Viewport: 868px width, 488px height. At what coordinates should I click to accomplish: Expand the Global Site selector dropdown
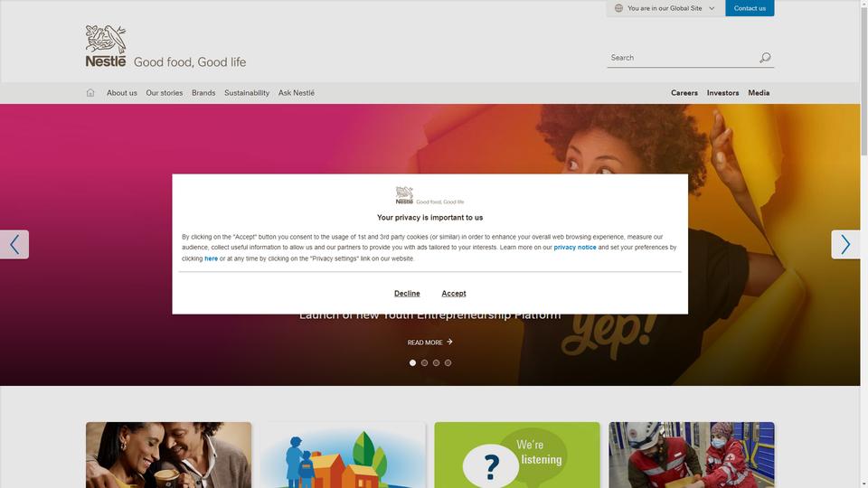665,8
